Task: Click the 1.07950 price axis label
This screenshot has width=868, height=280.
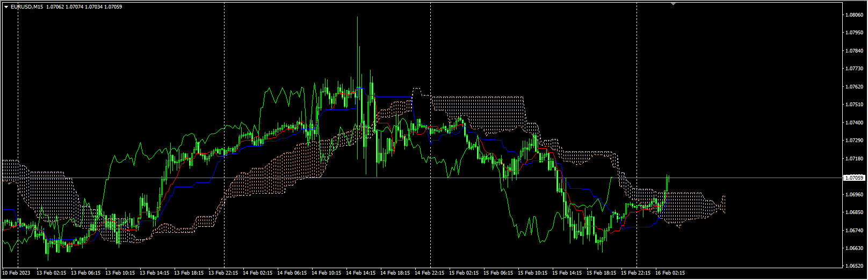Action: [x=854, y=33]
